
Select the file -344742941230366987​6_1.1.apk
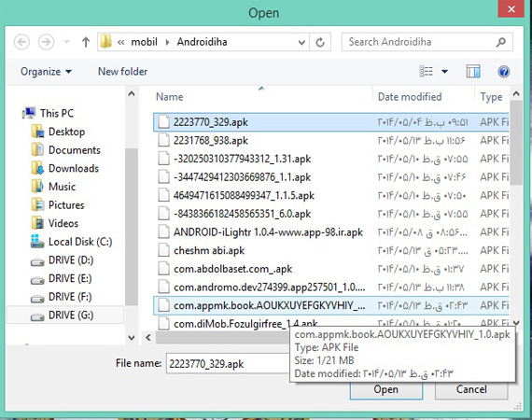[x=331, y=177]
